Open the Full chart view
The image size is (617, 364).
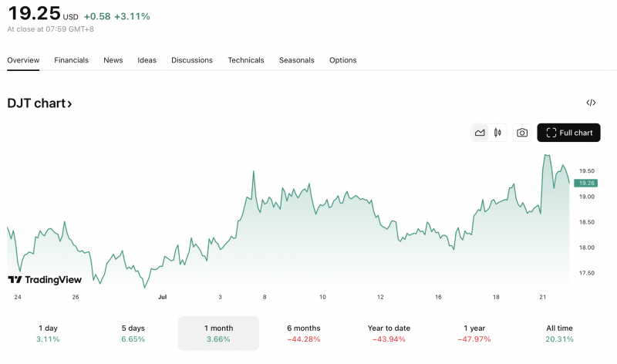tap(568, 133)
